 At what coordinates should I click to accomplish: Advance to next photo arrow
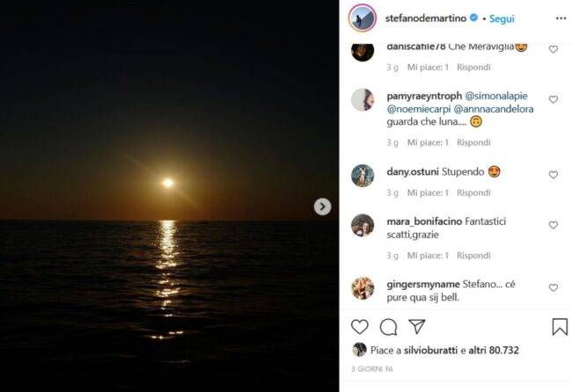tap(323, 207)
